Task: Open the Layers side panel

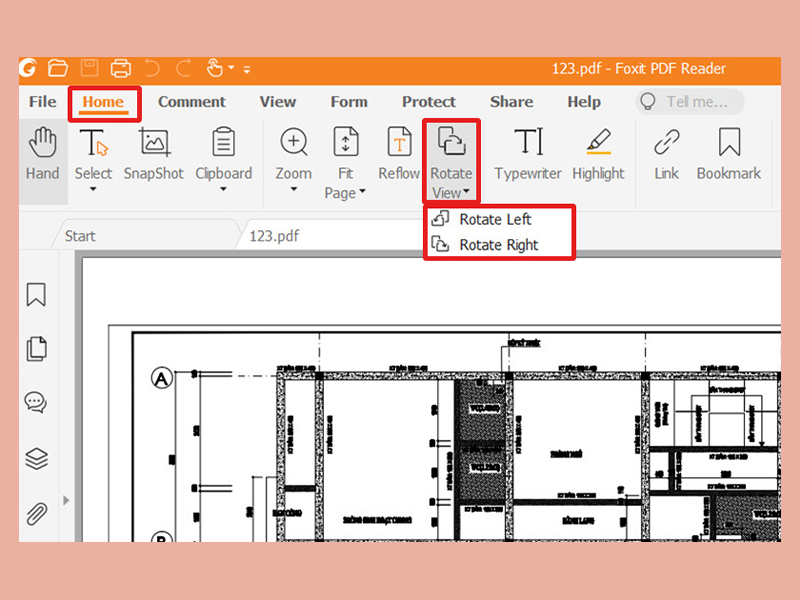Action: point(37,458)
